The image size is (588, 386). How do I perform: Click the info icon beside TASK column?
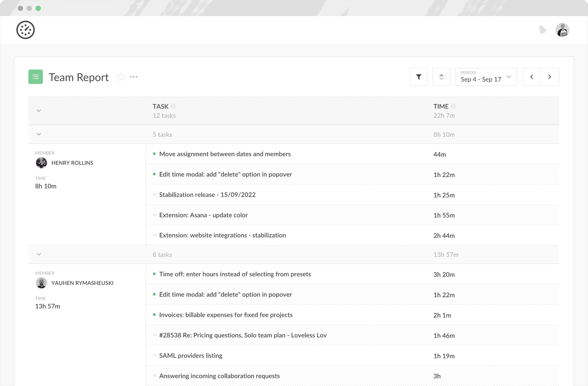pyautogui.click(x=173, y=106)
